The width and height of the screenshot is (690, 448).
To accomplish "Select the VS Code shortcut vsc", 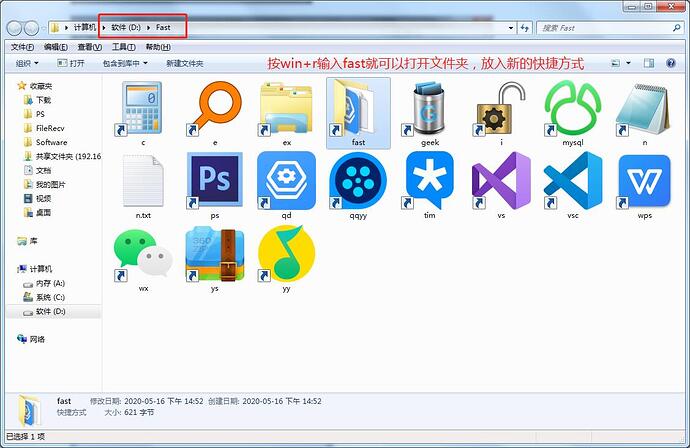I will (x=573, y=185).
